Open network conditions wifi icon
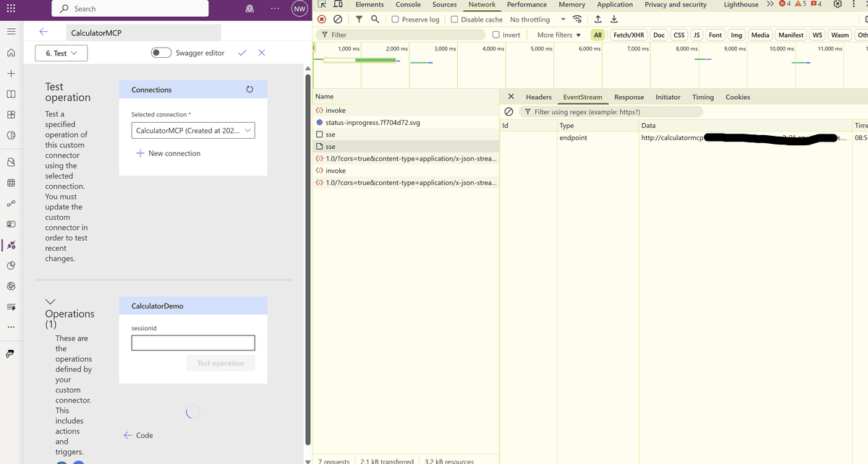This screenshot has height=464, width=868. [x=577, y=20]
